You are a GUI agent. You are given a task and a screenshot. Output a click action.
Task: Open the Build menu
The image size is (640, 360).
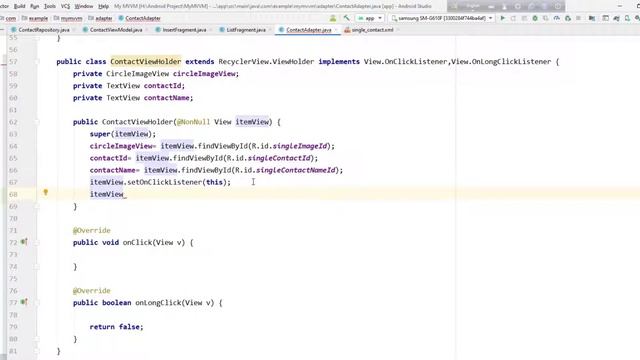click(x=20, y=6)
